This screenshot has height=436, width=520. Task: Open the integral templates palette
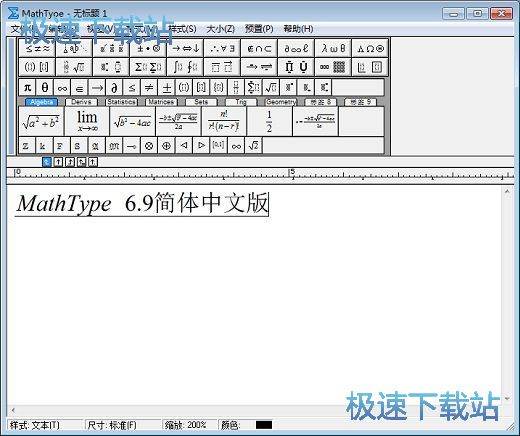coord(185,67)
